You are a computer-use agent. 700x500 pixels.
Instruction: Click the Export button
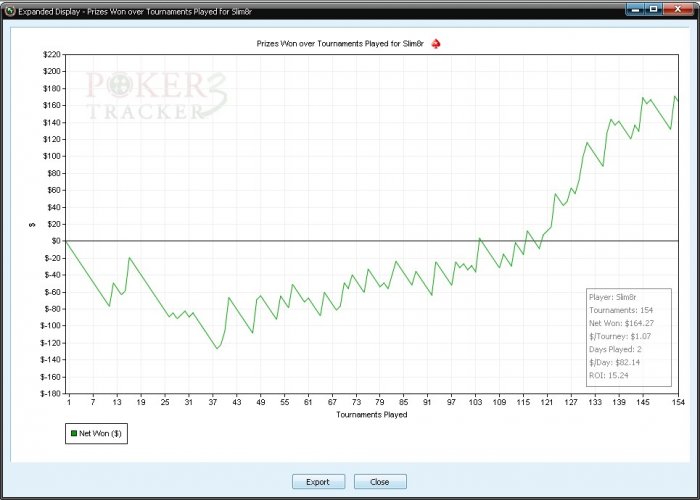(x=318, y=482)
